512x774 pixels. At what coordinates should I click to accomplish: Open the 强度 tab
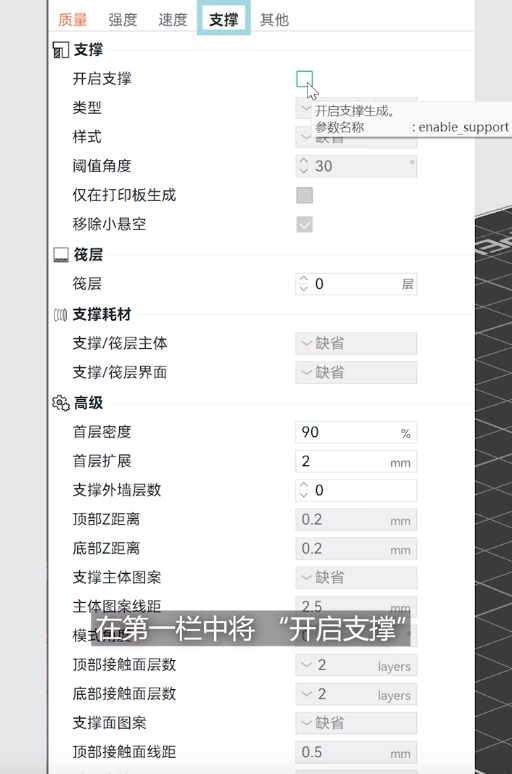[122, 20]
